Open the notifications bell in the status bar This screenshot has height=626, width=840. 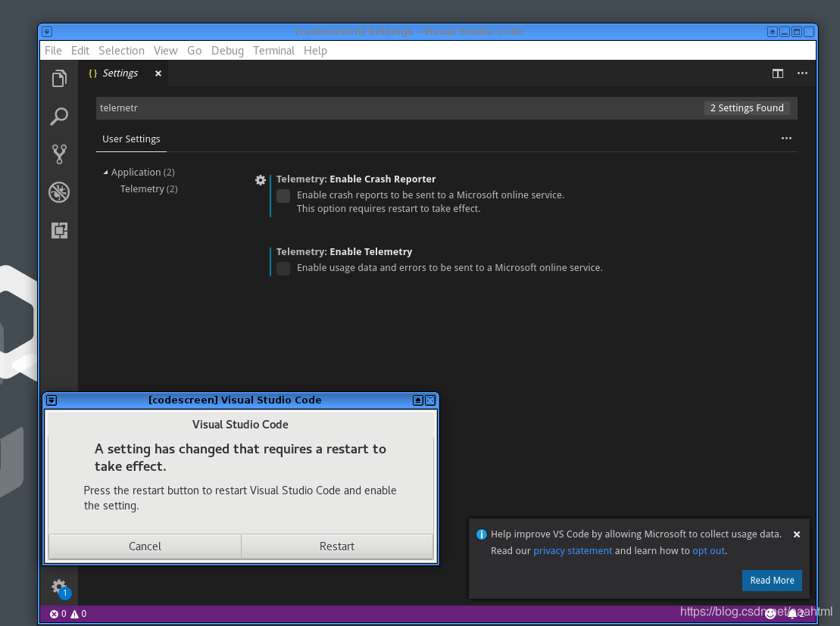tap(795, 614)
